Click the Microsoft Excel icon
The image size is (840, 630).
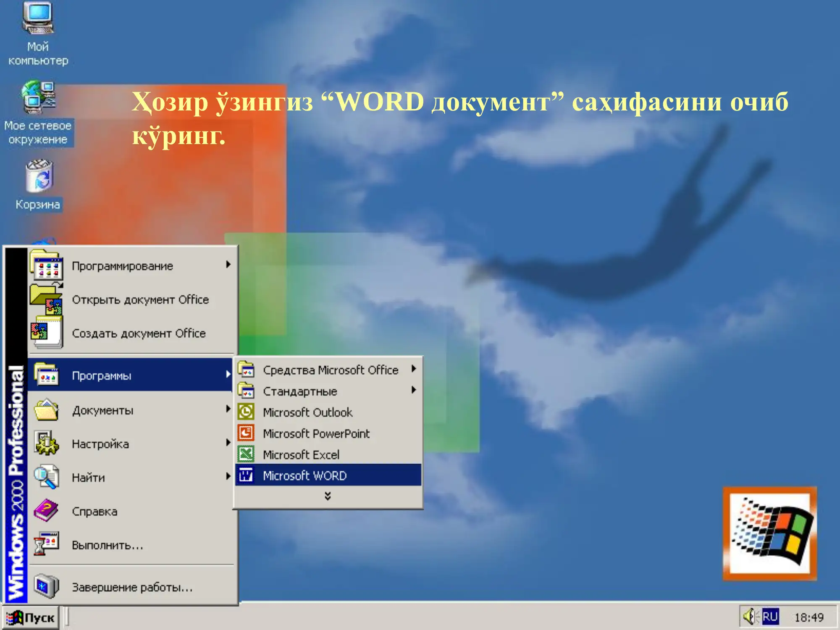246,454
